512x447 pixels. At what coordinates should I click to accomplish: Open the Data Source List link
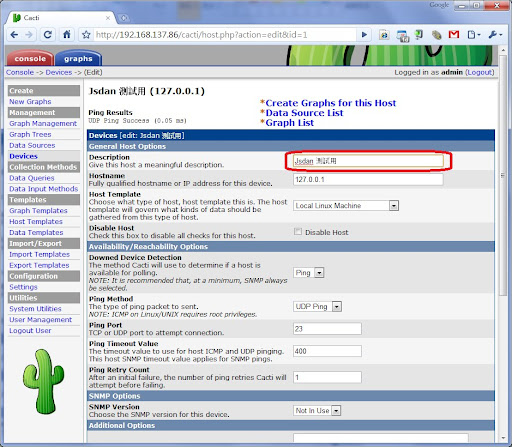(304, 113)
